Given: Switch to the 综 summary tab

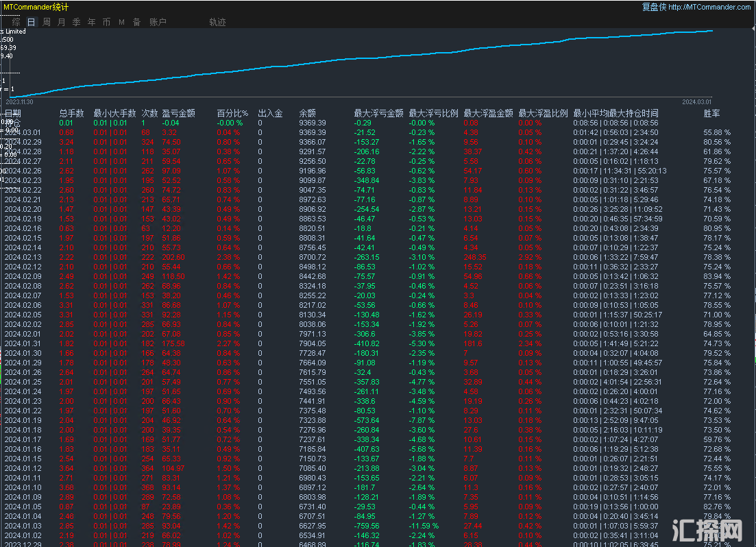Looking at the screenshot, I should click(x=16, y=22).
